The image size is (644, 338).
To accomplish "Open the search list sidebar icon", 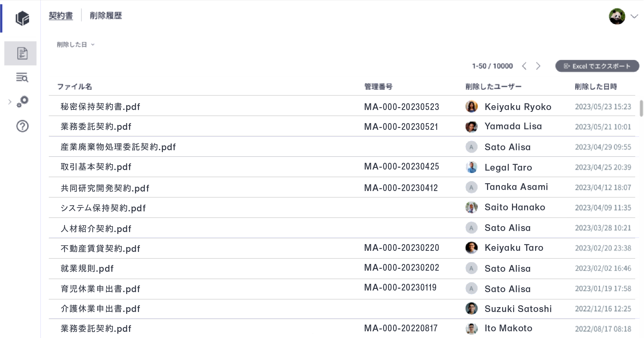I will [22, 78].
